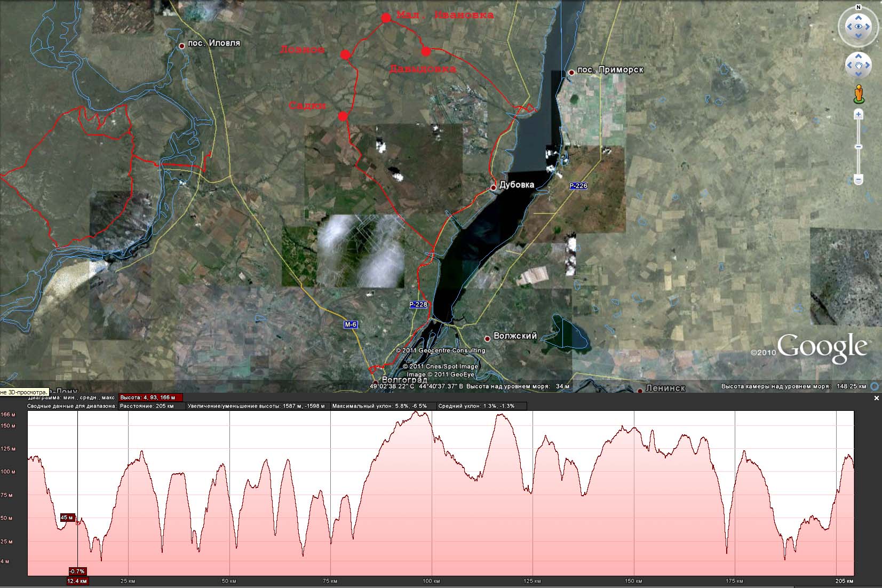
Task: Click the red waypoint dot at Садки
Action: (343, 116)
